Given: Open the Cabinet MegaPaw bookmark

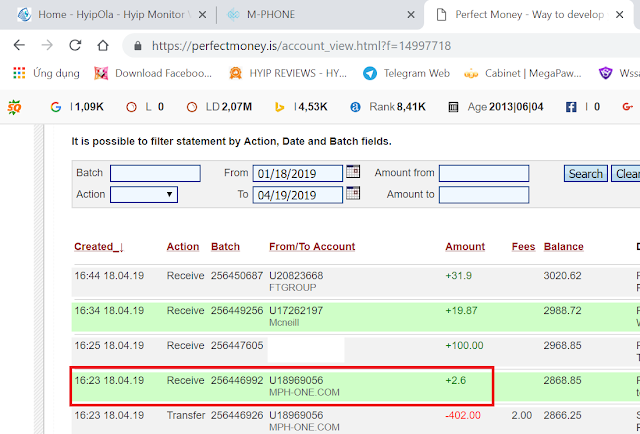Looking at the screenshot, I should pyautogui.click(x=522, y=73).
